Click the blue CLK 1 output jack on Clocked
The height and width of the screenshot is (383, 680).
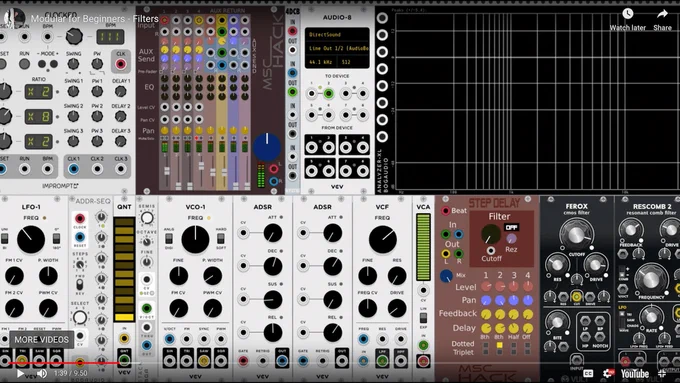(x=73, y=169)
